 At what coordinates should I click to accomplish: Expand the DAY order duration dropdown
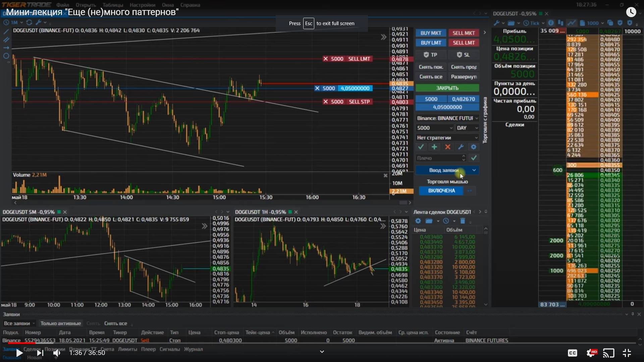[x=467, y=128]
